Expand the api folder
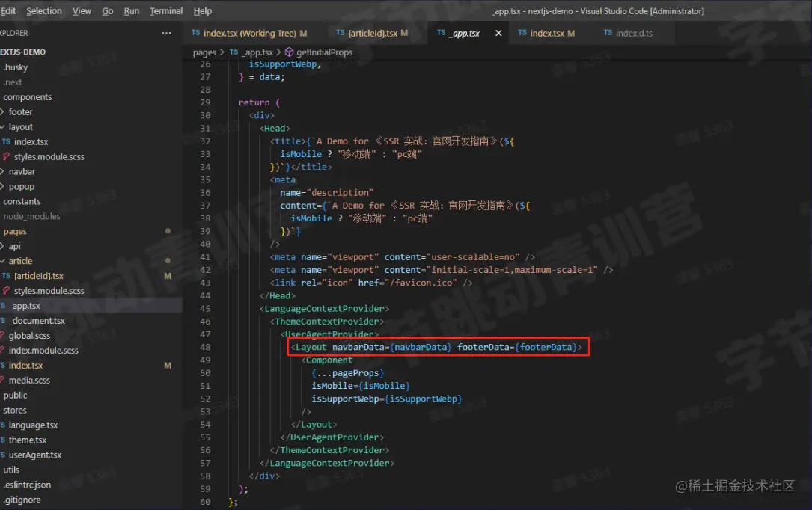 tap(14, 246)
